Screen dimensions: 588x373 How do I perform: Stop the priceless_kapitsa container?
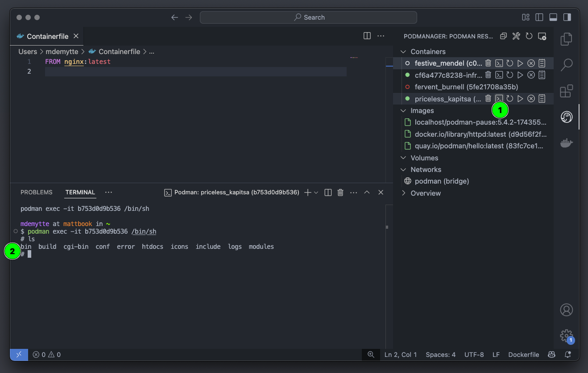pos(531,99)
